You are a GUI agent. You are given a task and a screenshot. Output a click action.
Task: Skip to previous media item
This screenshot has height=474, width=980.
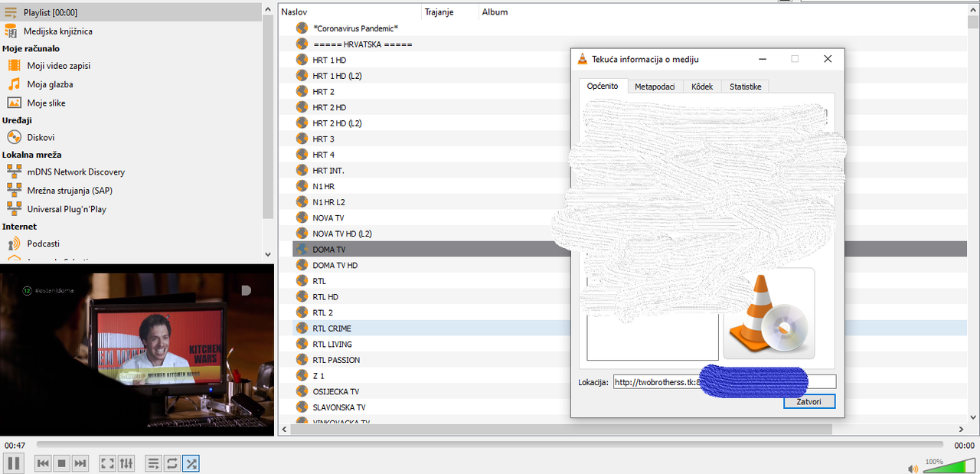(44, 463)
